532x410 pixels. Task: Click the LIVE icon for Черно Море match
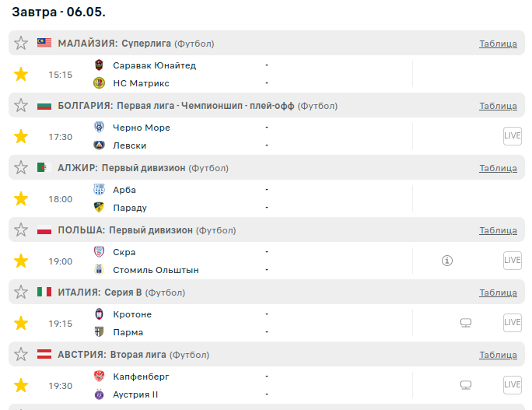click(512, 136)
